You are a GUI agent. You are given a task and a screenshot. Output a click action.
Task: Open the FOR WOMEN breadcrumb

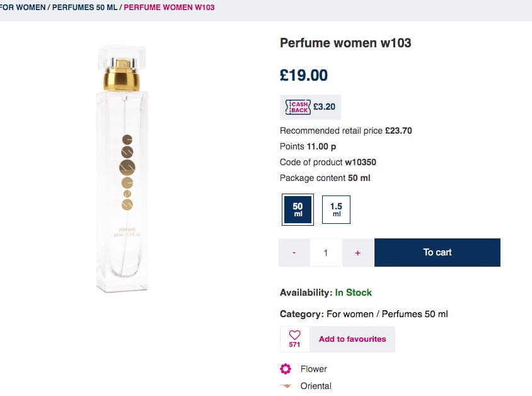[x=21, y=8]
